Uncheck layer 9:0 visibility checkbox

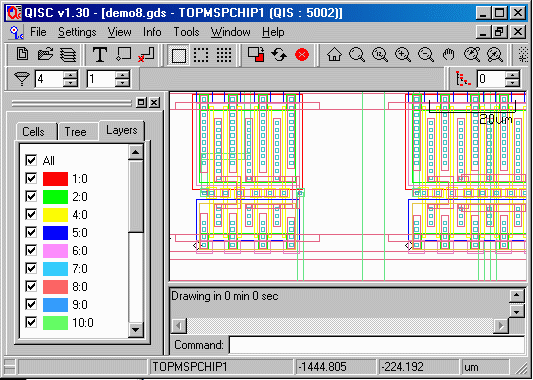[x=31, y=304]
